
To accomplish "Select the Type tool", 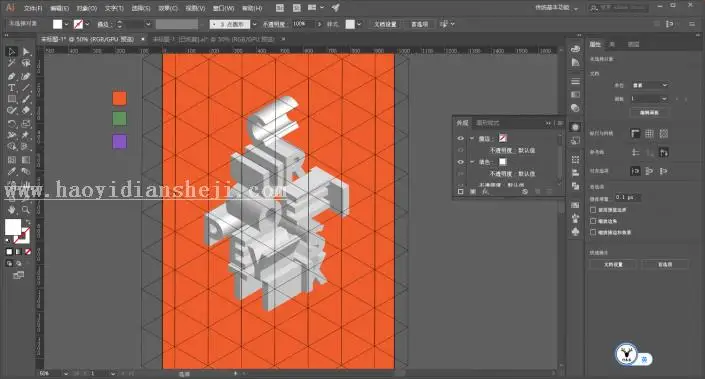I will (12, 88).
